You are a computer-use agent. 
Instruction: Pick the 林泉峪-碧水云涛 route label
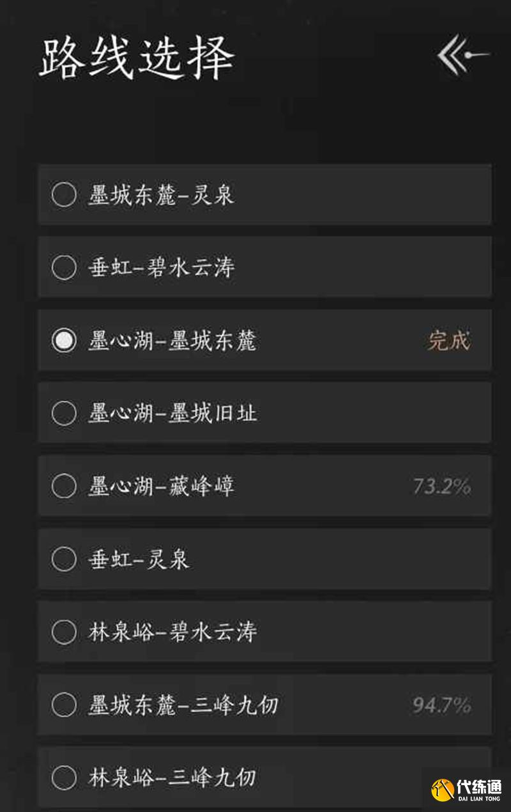click(x=172, y=632)
